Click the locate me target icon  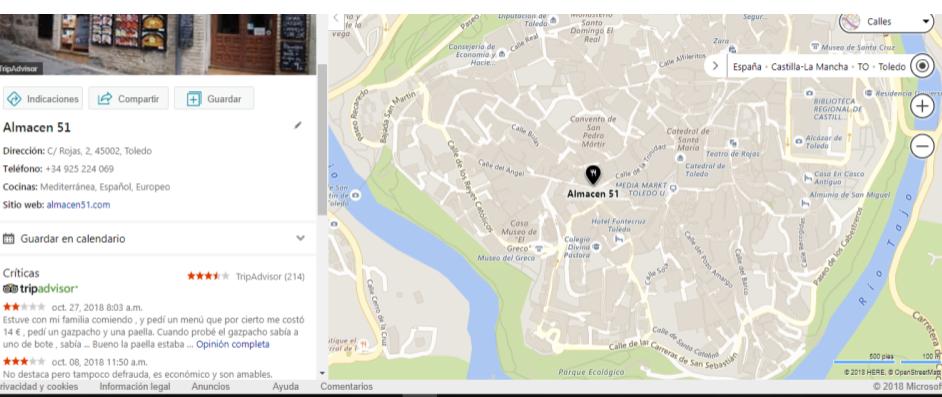[x=922, y=66]
